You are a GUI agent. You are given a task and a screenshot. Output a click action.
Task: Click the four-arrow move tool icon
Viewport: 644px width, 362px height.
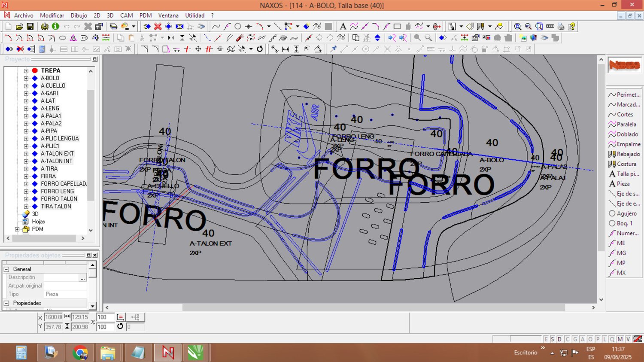[x=198, y=49]
